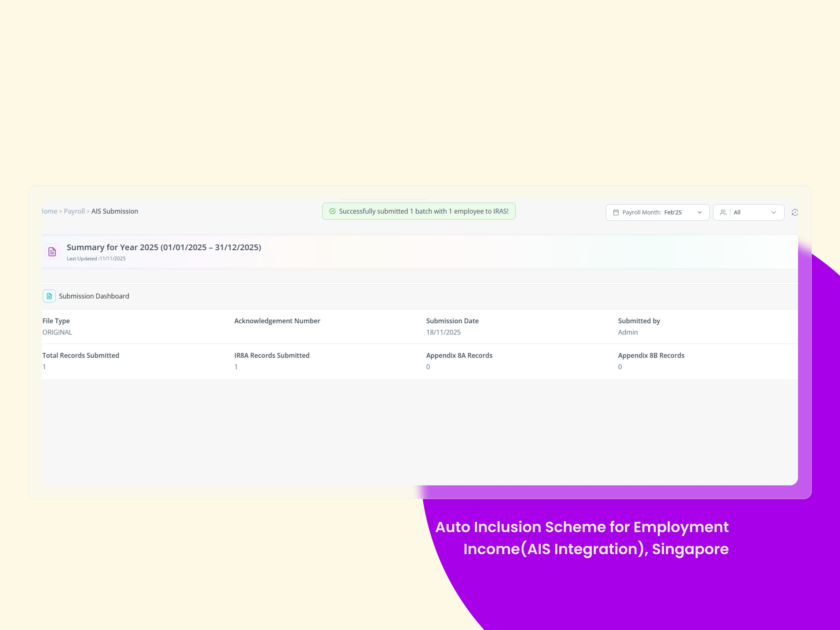Click the 18/11/2025 submission date
Viewport: 840px width, 630px height.
[x=443, y=332]
